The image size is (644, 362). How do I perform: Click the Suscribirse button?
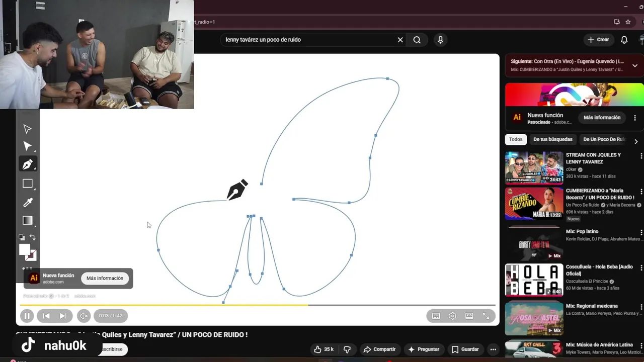[112, 349]
